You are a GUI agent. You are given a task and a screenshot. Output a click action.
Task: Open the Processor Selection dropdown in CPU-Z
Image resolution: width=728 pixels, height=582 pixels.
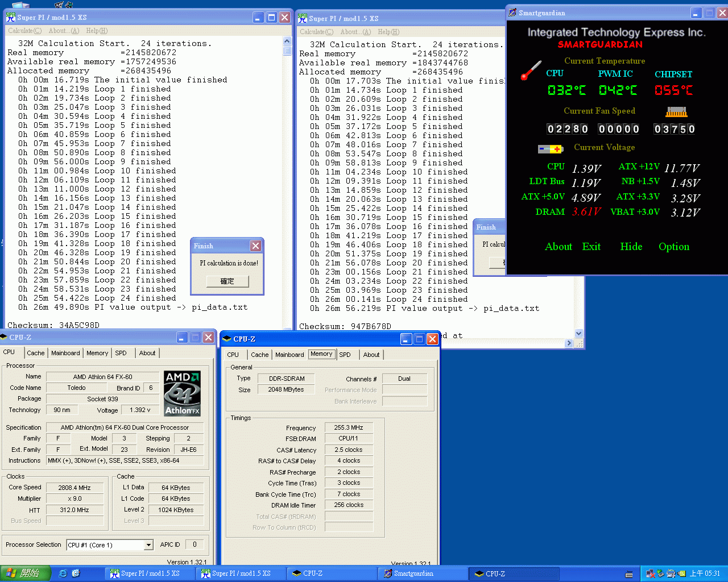(x=148, y=545)
